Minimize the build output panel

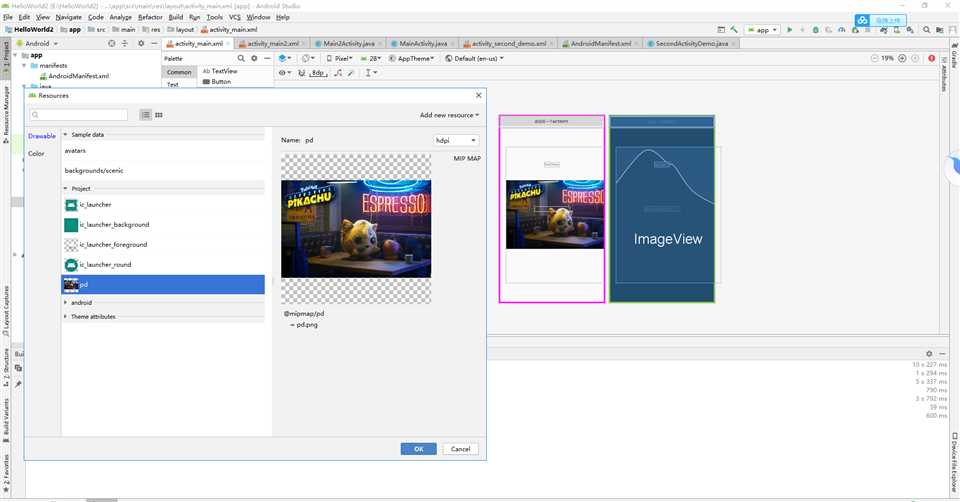tap(942, 354)
